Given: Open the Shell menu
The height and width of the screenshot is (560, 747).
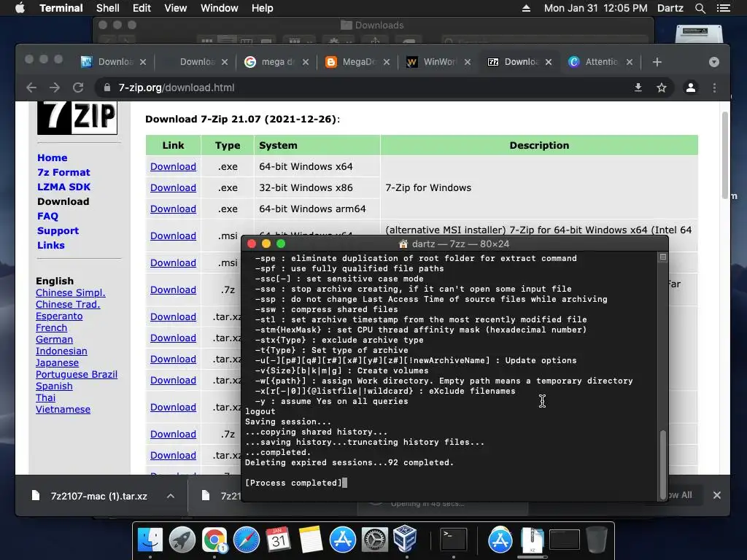Looking at the screenshot, I should click(x=108, y=8).
